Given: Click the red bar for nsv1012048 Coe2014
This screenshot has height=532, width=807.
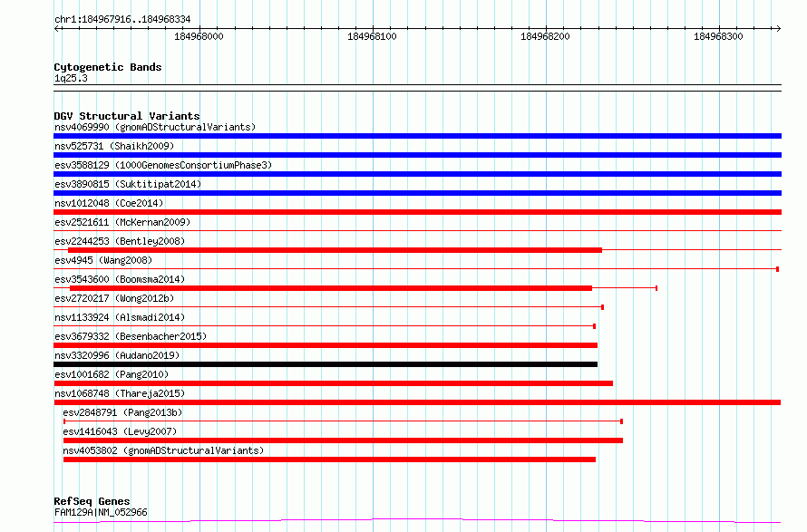Looking at the screenshot, I should point(417,212).
